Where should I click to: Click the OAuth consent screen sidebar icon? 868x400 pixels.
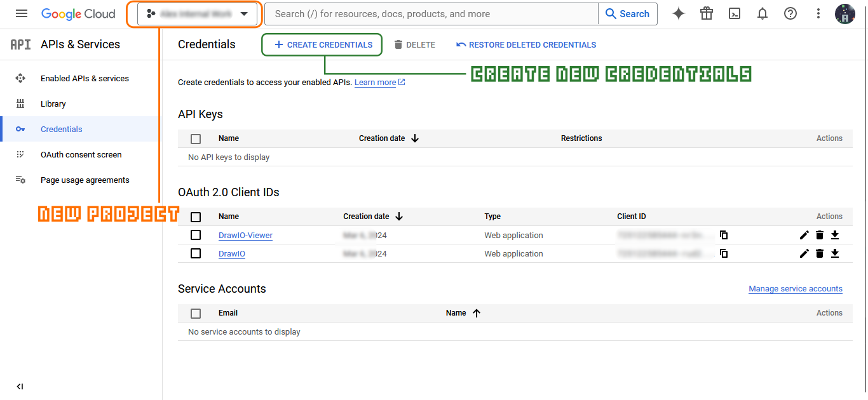(x=20, y=154)
